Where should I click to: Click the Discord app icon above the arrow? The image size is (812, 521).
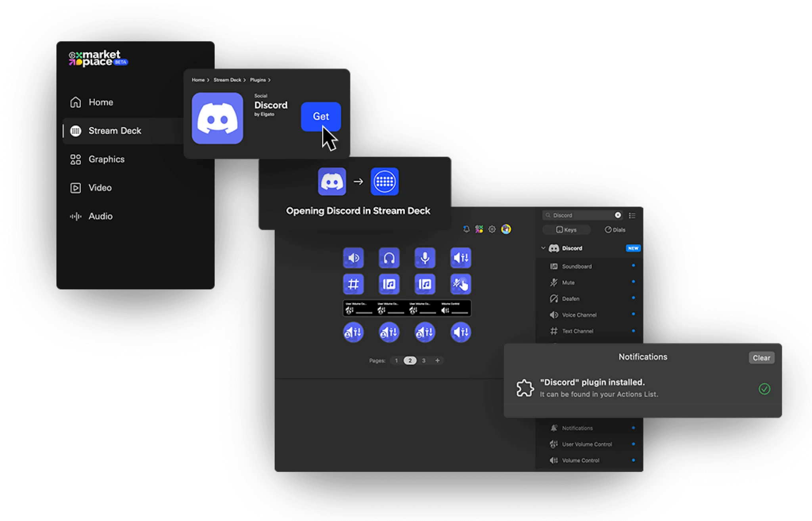click(332, 181)
